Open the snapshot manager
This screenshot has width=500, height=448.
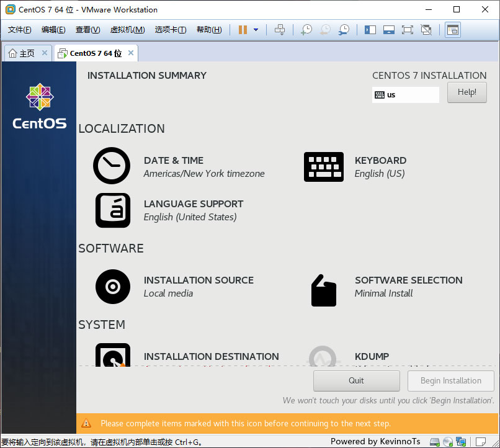tap(344, 30)
